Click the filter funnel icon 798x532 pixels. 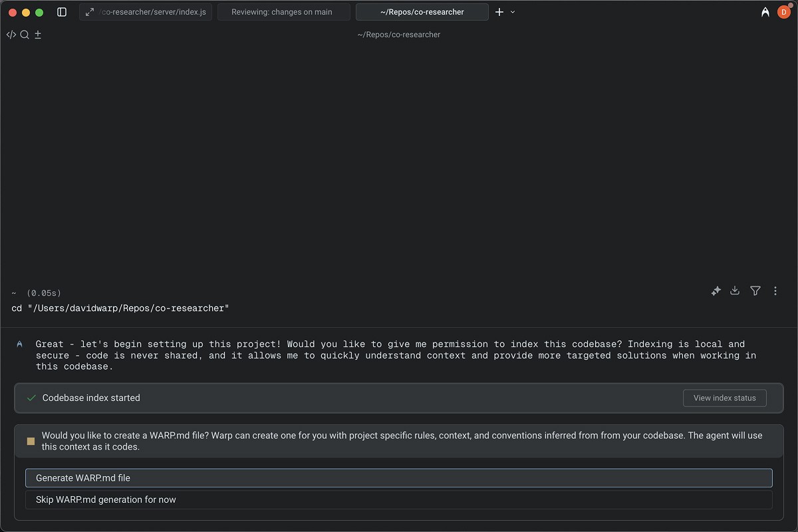755,291
